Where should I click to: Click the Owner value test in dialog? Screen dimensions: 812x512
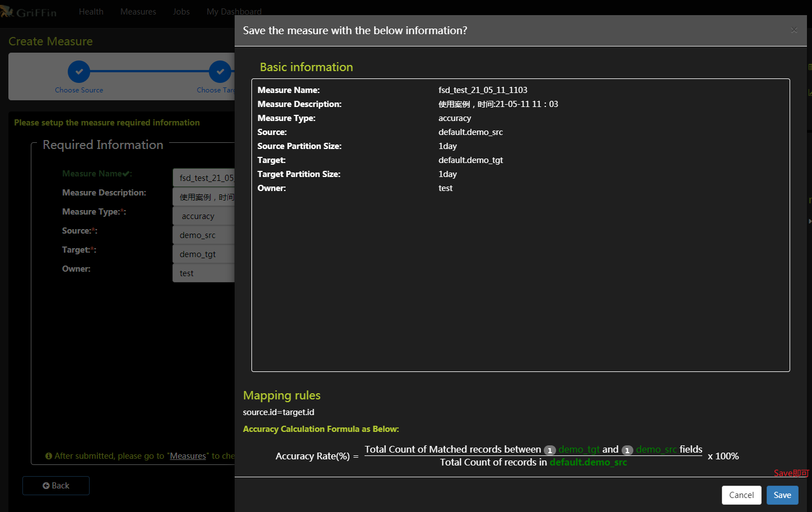445,188
